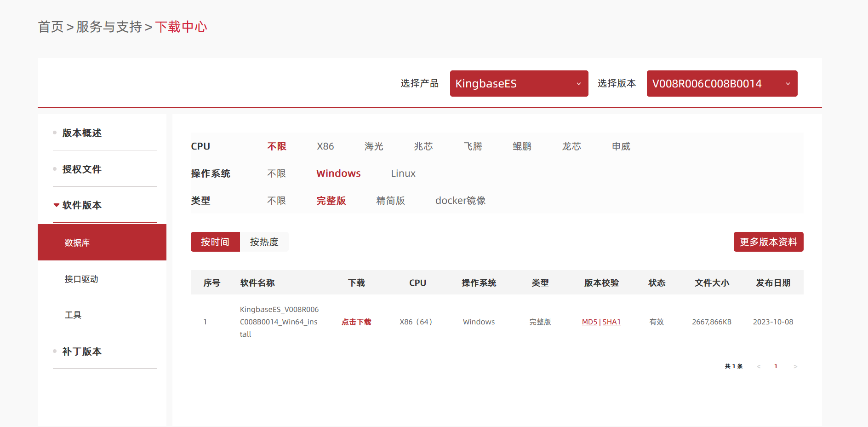Filter CPU by X86
Viewport: 868px width, 427px height.
coord(325,146)
